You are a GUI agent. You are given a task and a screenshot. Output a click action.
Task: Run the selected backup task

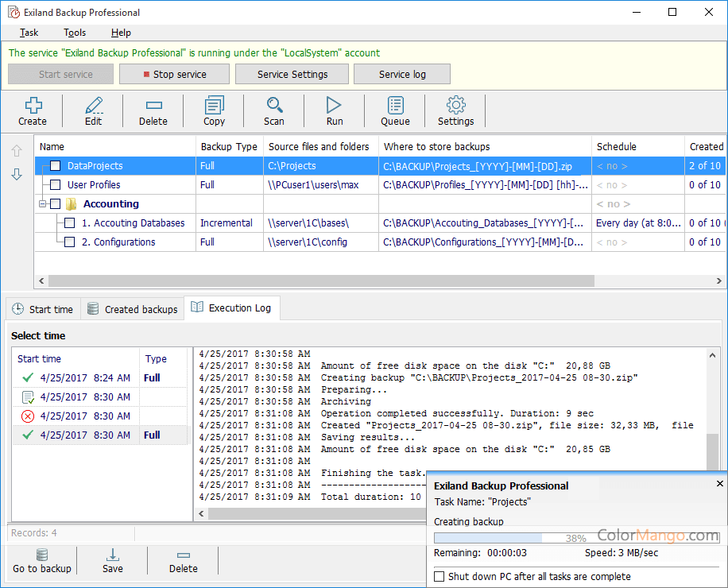point(335,106)
